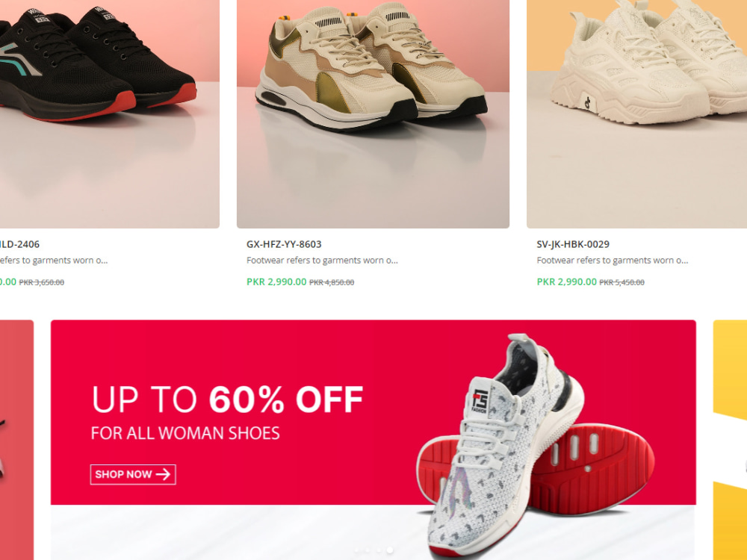Open the product title ending in LD-2406
The image size is (747, 560).
[x=19, y=244]
